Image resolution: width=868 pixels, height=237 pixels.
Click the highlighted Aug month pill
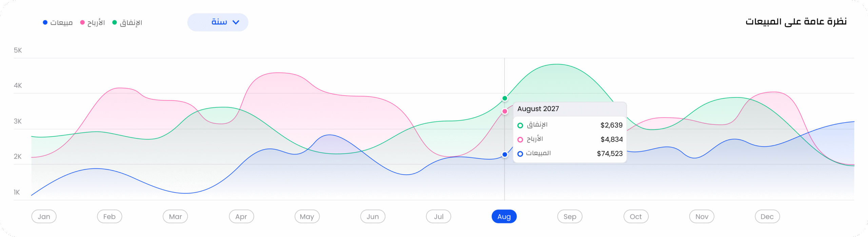[504, 217]
